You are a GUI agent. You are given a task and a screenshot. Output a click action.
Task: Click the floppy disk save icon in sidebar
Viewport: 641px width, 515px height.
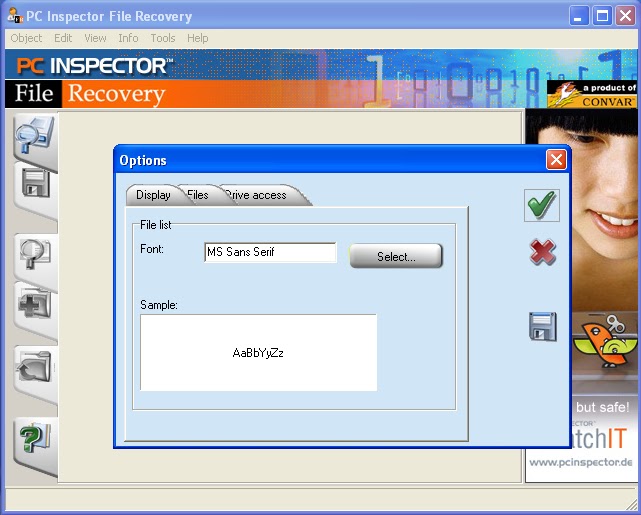[x=36, y=184]
